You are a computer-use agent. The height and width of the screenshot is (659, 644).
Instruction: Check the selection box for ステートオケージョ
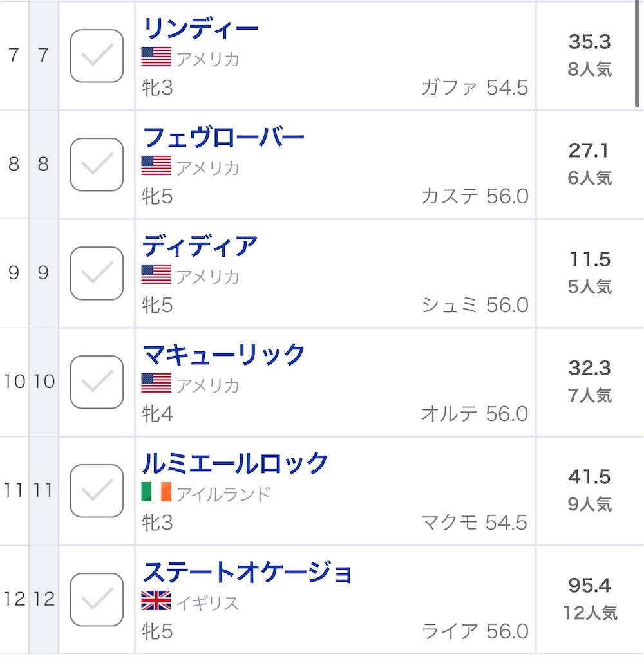[96, 599]
